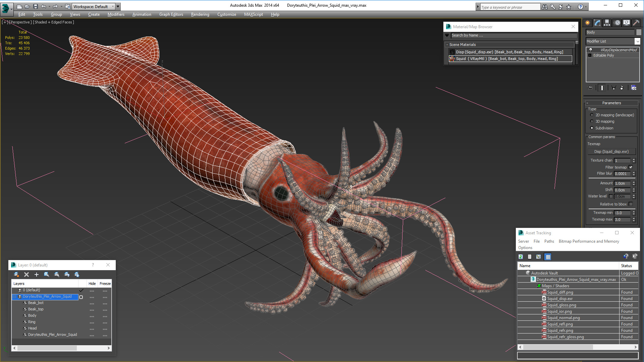
Task: Click the Disp (Squid_disp.exr) texmap button
Action: 612,152
